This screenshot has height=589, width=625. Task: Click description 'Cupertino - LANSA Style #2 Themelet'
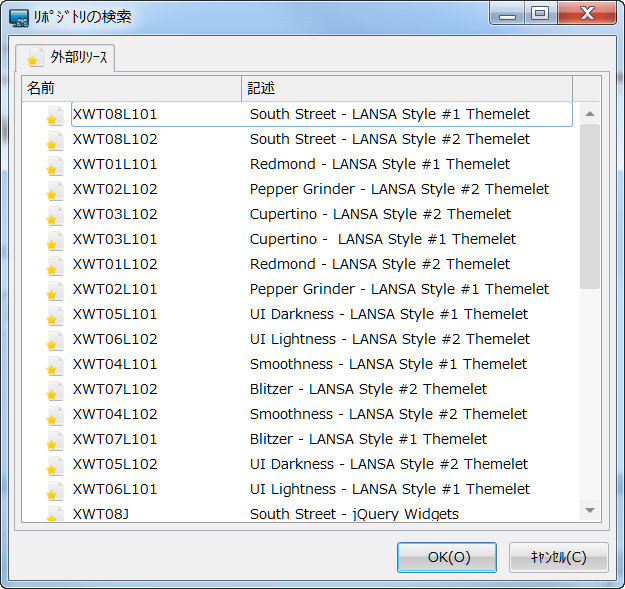point(380,215)
